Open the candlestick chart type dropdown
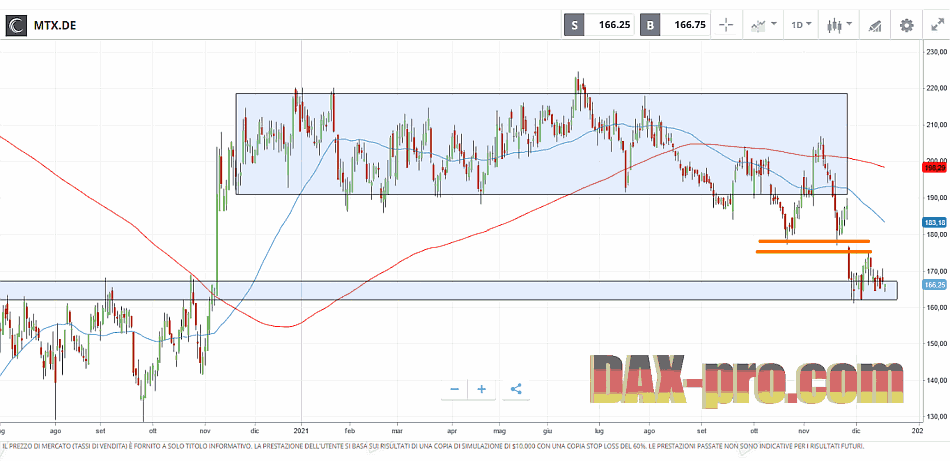The width and height of the screenshot is (950, 461). [x=839, y=25]
